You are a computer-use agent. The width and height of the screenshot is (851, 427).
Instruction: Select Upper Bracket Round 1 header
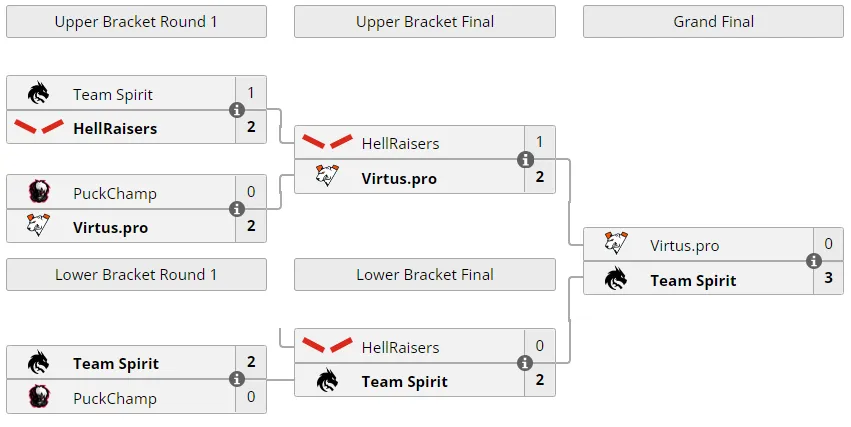[136, 22]
